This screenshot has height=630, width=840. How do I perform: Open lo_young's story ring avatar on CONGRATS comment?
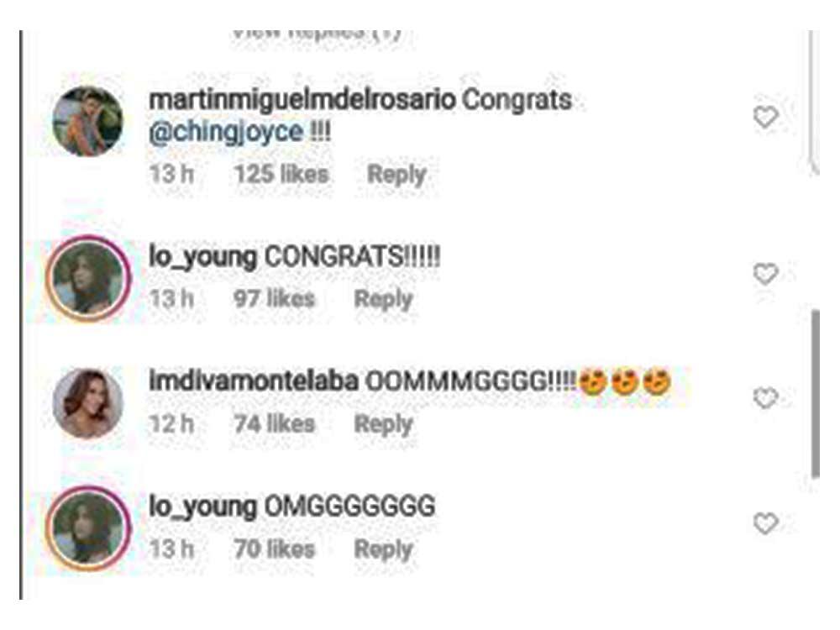pyautogui.click(x=88, y=277)
